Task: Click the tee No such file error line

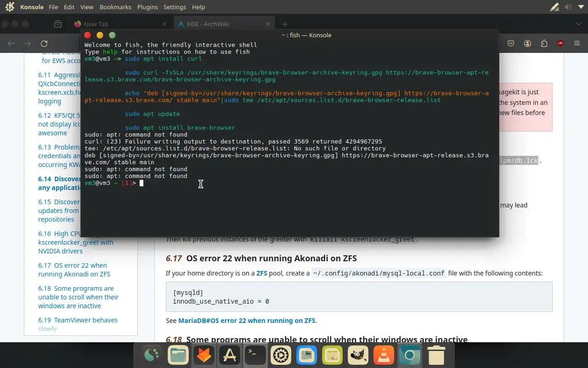Action: point(235,149)
